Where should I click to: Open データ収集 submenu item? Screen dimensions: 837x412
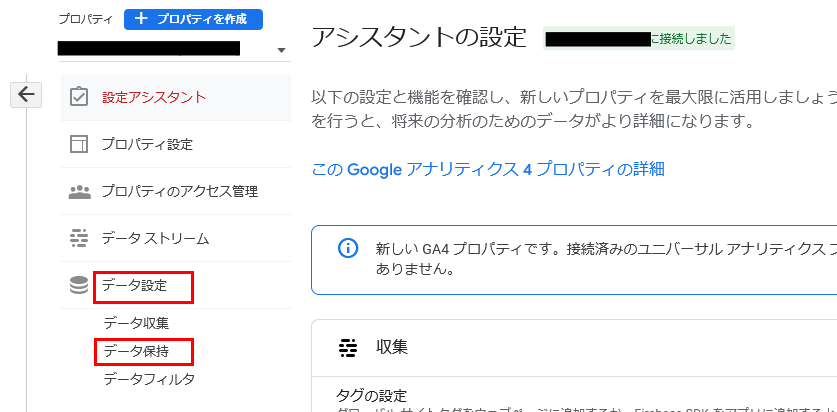136,323
